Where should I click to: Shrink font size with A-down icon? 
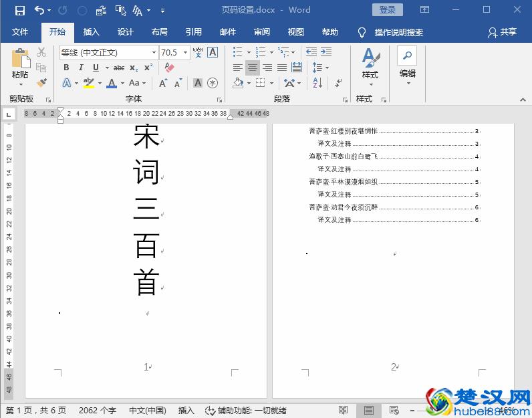tap(178, 83)
